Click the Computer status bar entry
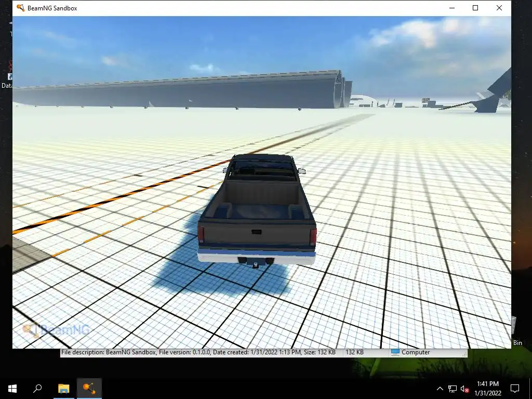This screenshot has width=532, height=399. [410, 352]
